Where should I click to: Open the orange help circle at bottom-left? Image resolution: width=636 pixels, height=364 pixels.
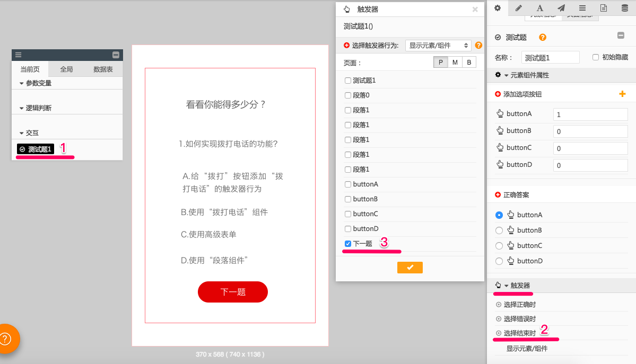coord(5,339)
